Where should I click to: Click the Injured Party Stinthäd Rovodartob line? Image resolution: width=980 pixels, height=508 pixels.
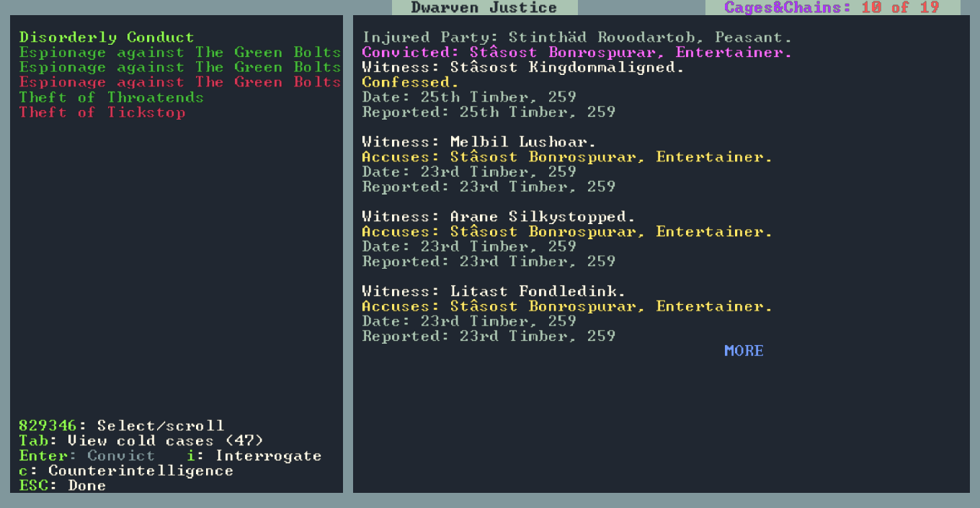pos(576,37)
